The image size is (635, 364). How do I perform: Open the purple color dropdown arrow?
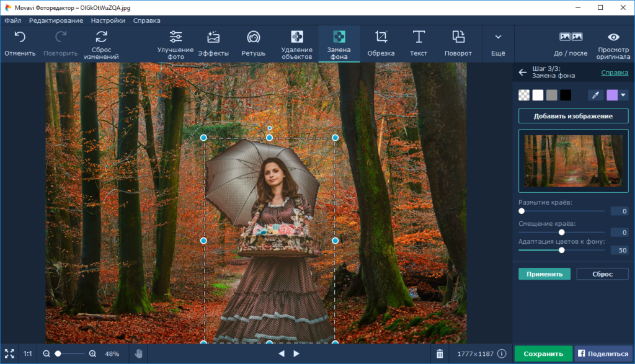(623, 95)
